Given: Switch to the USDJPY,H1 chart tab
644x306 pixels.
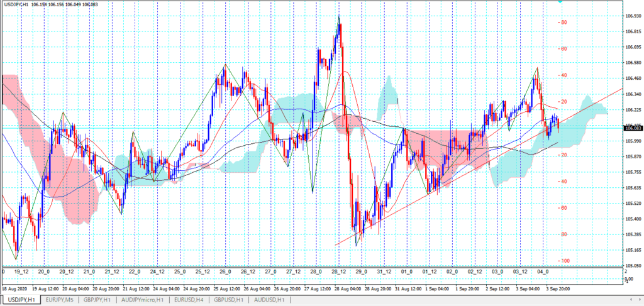Looking at the screenshot, I should 21,300.
